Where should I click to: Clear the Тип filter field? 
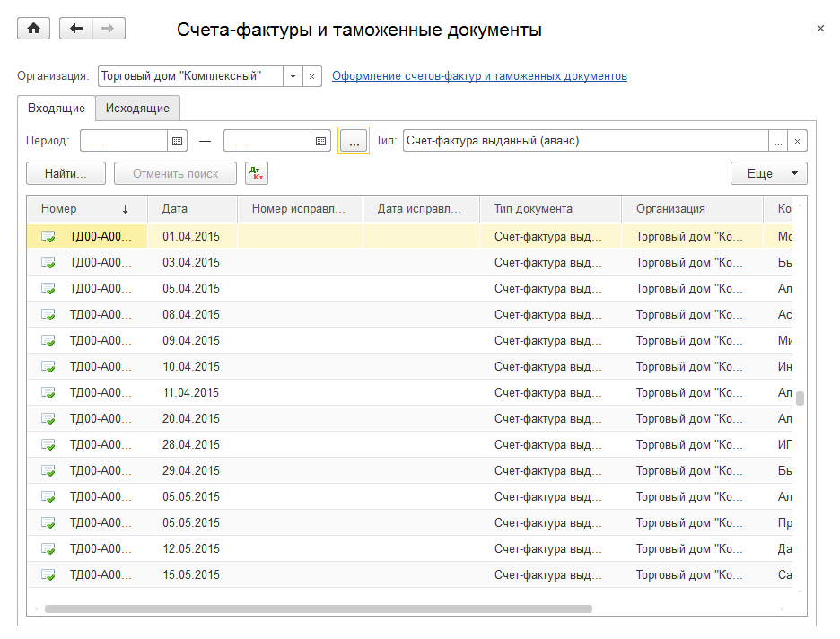click(x=797, y=141)
